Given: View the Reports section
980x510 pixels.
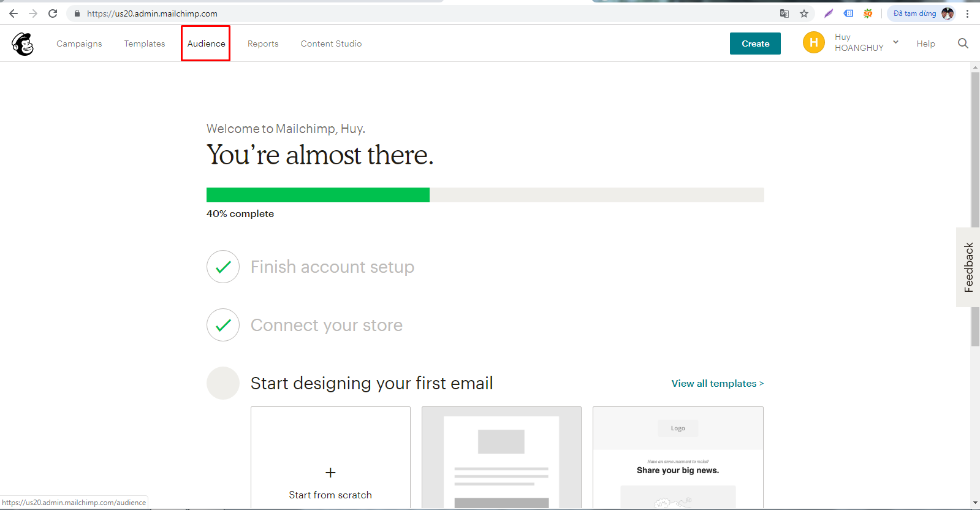Looking at the screenshot, I should (x=263, y=44).
